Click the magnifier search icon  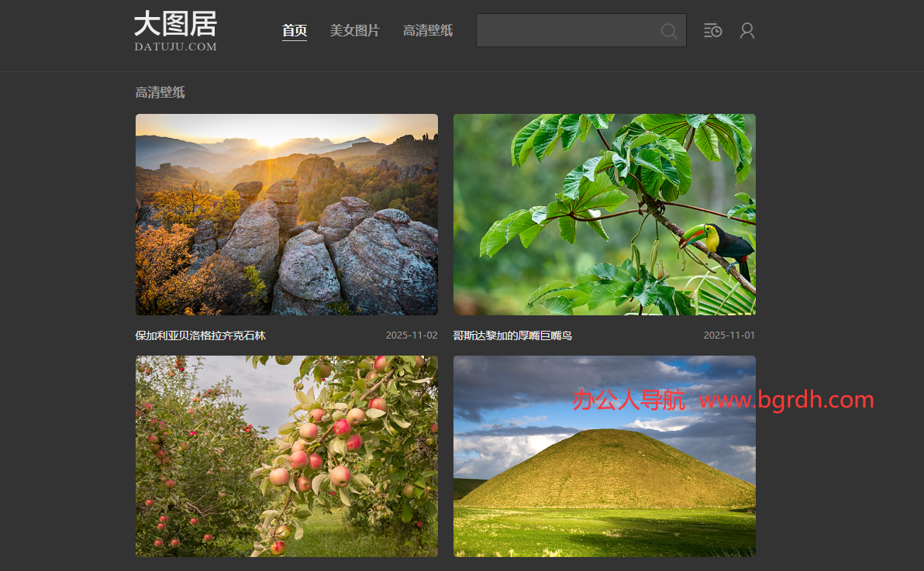point(668,31)
